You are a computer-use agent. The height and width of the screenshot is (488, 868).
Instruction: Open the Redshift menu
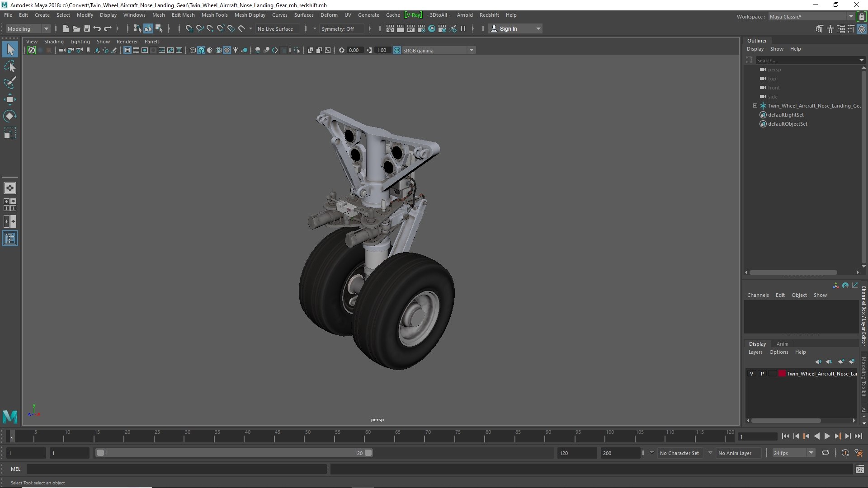[489, 15]
